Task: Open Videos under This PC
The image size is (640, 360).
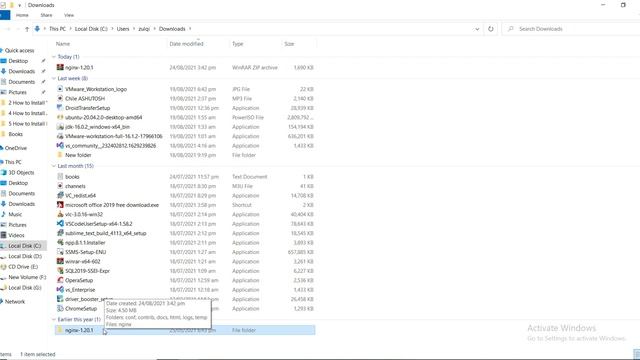Action: pos(16,235)
